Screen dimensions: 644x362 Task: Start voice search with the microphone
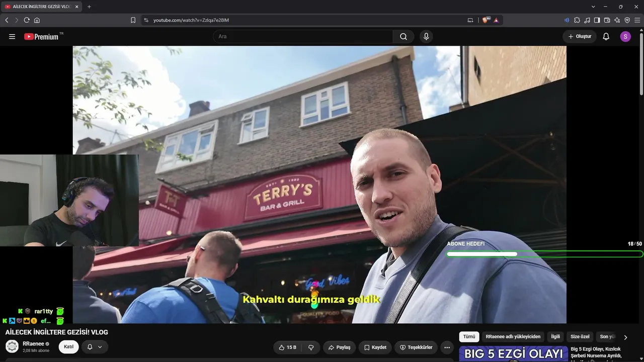click(x=426, y=37)
